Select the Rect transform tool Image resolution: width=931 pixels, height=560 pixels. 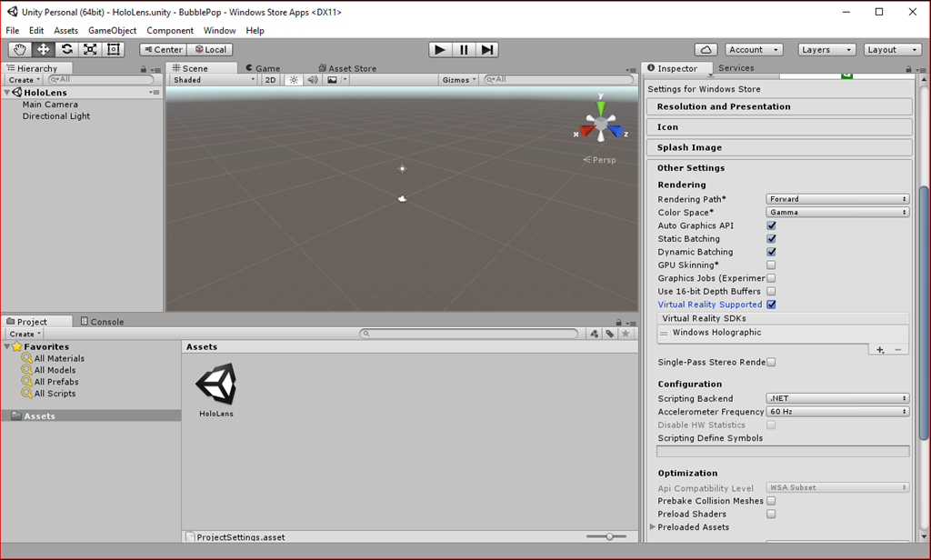click(x=113, y=49)
